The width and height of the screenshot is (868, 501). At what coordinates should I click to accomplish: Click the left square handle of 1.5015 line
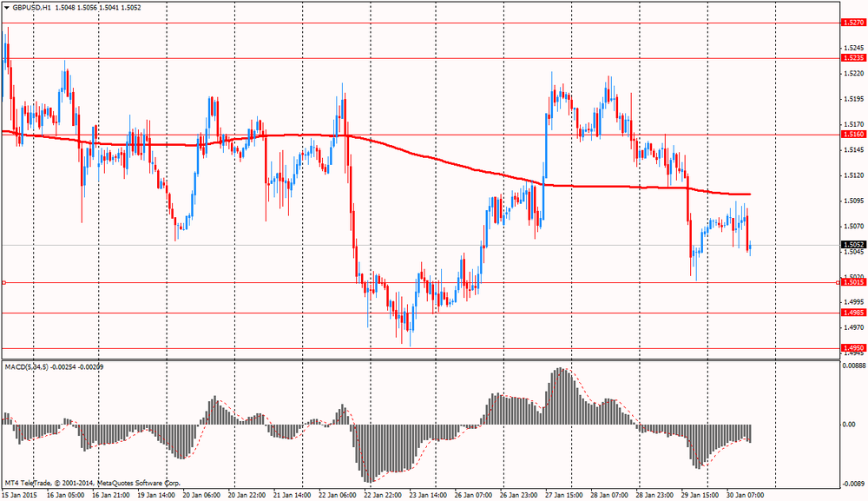click(x=3, y=282)
